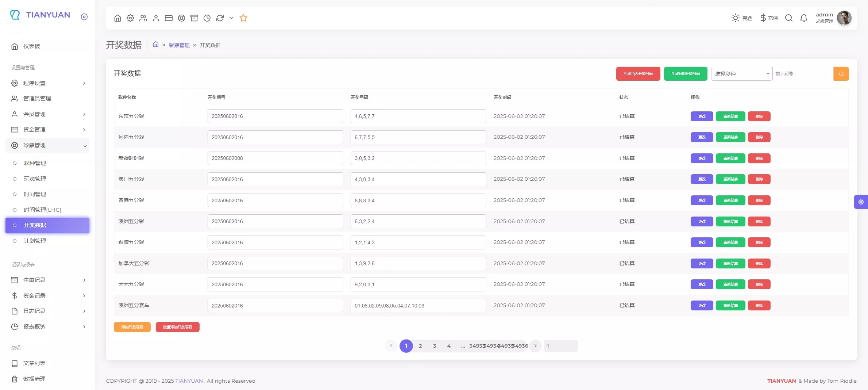868x390 pixels.
Task: Go to page 2 in pagination
Action: point(420,346)
